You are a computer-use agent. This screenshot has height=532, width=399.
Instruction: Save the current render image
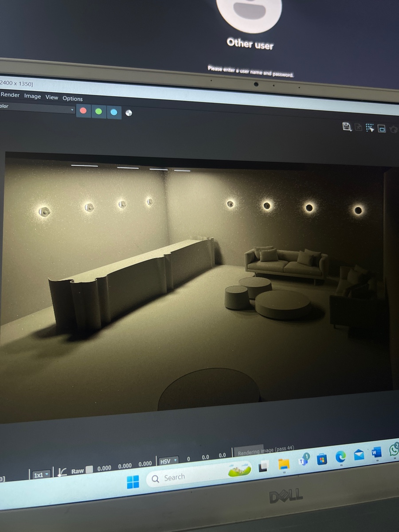(x=347, y=127)
